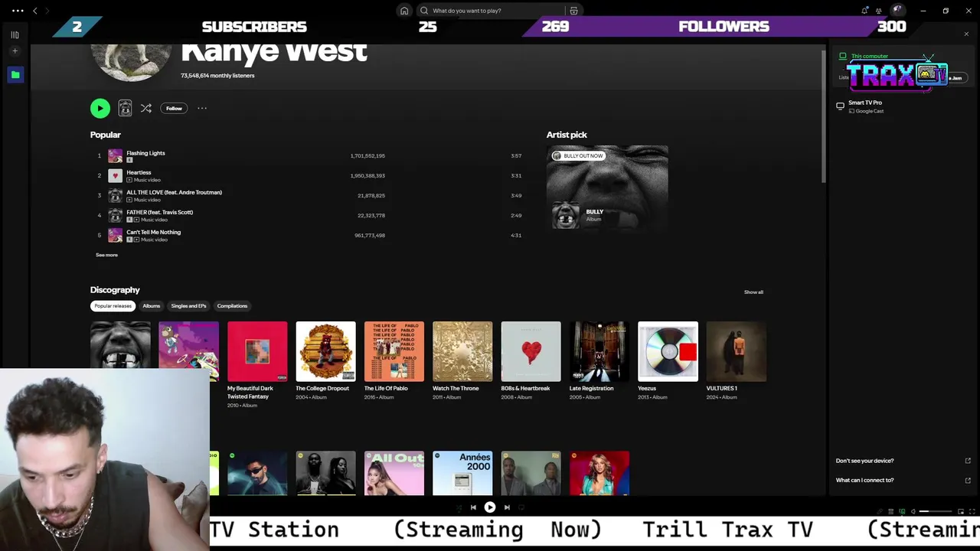Select Popular releases filter
Viewport: 980px width, 551px height.
[x=113, y=306]
